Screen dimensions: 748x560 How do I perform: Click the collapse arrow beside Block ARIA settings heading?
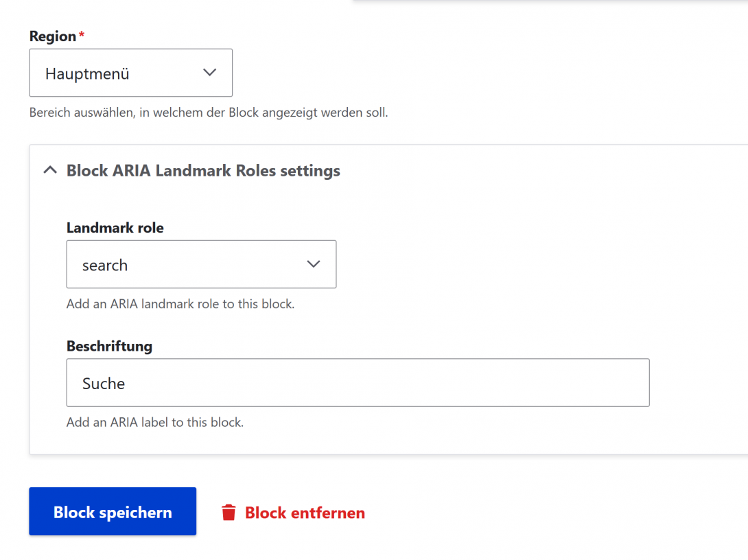(x=49, y=170)
